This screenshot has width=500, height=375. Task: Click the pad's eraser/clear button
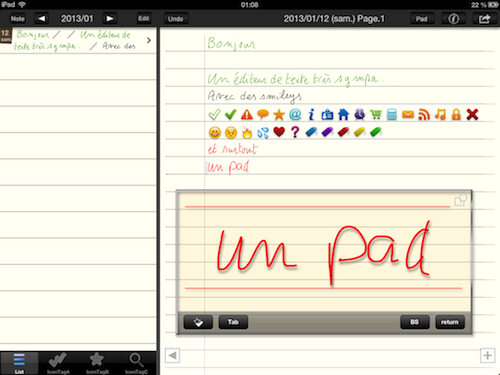[198, 322]
